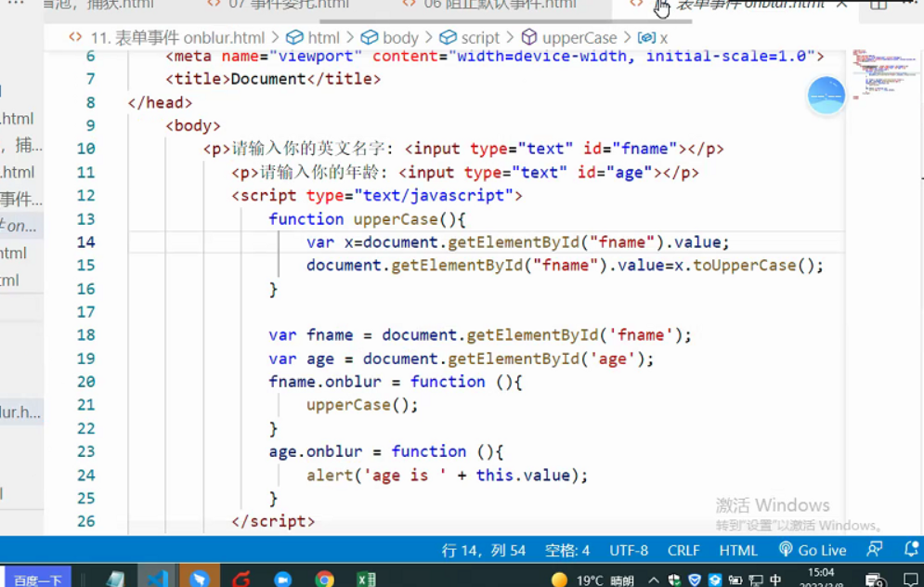Click the age input tag on line 11

pyautogui.click(x=530, y=173)
